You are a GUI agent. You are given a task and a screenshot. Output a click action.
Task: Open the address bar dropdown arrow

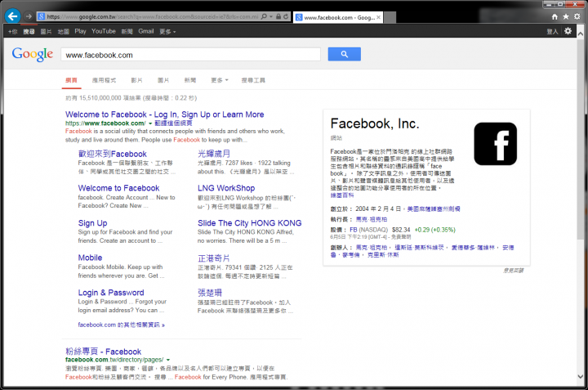pos(271,17)
